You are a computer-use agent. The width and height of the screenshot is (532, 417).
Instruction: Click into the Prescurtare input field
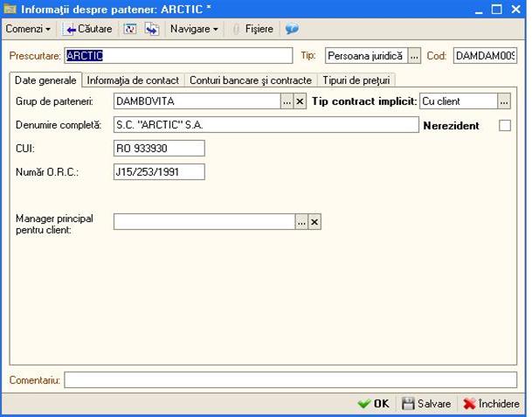click(178, 55)
